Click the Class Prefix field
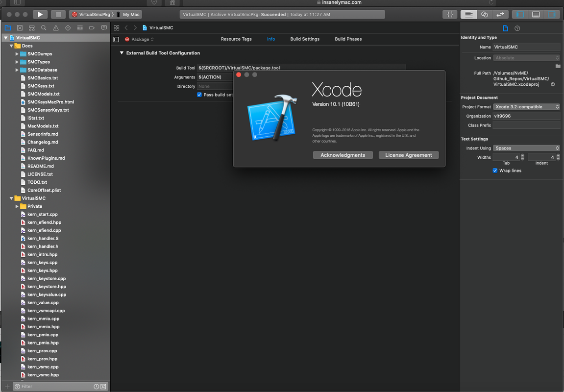The width and height of the screenshot is (564, 392). click(526, 125)
